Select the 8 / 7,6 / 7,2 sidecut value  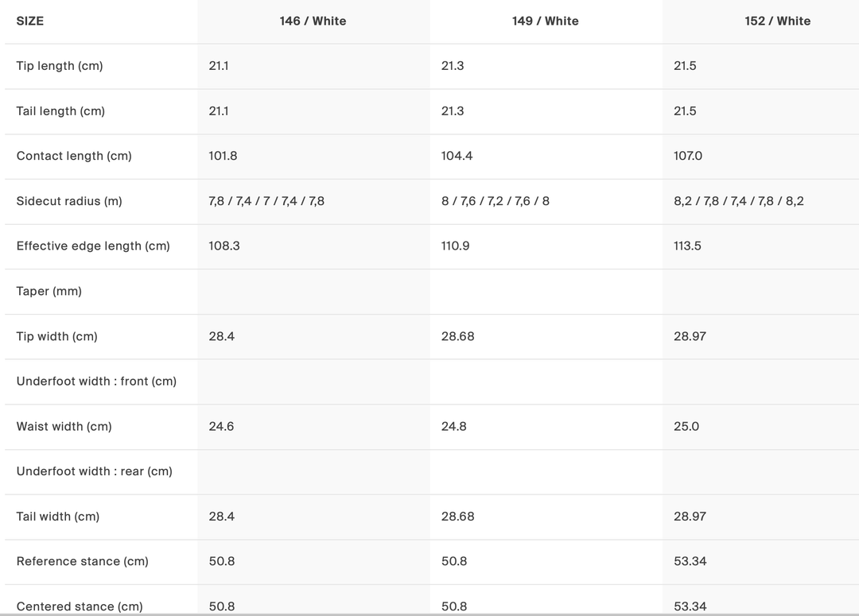(x=495, y=201)
